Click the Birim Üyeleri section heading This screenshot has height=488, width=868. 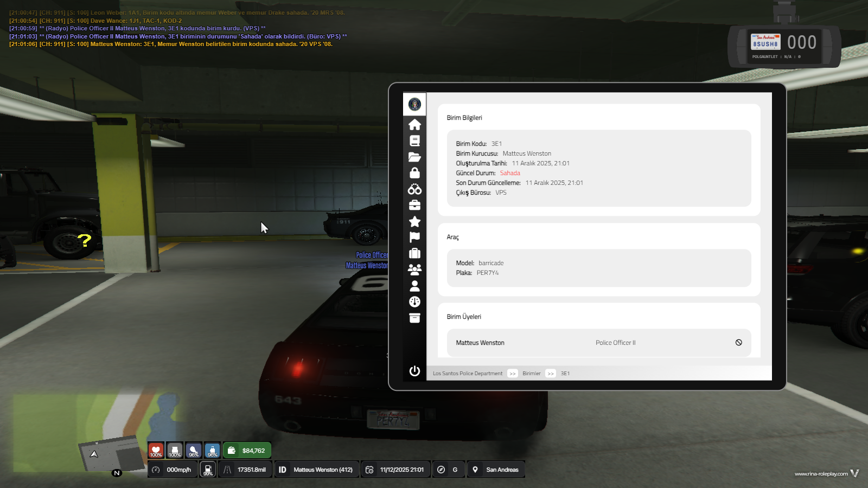(464, 317)
